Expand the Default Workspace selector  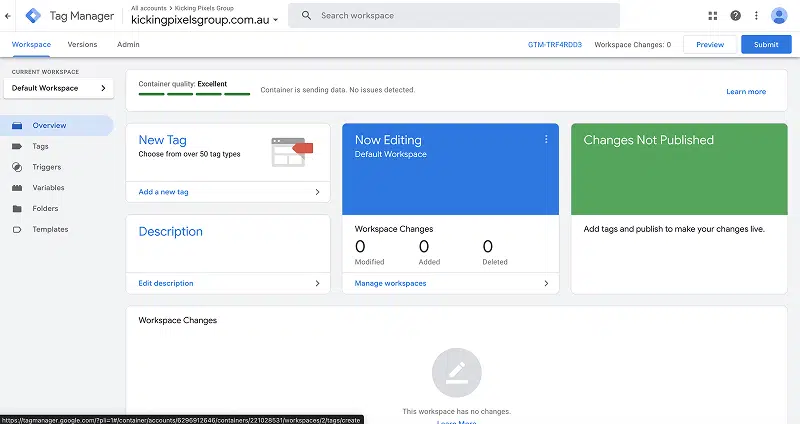tap(59, 88)
